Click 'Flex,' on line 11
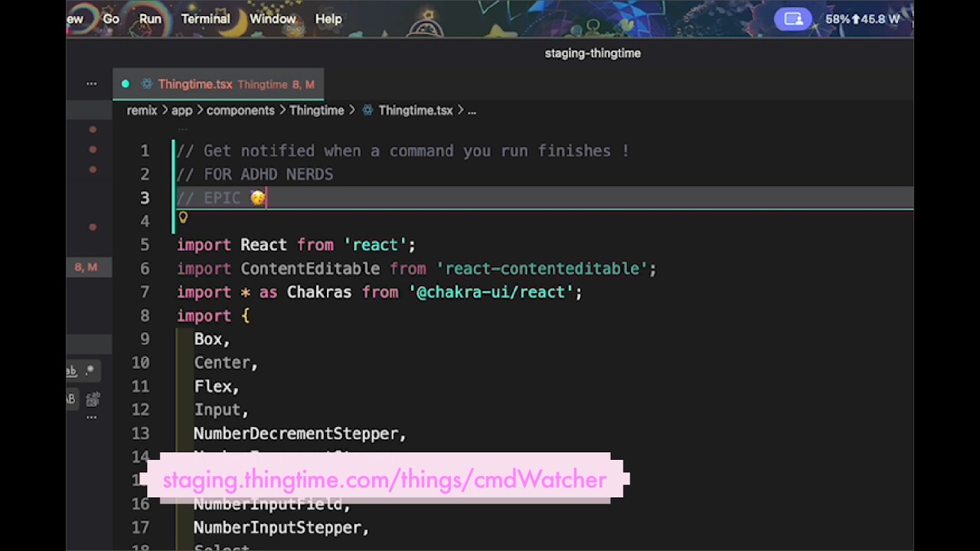This screenshot has width=980, height=551. pyautogui.click(x=217, y=386)
